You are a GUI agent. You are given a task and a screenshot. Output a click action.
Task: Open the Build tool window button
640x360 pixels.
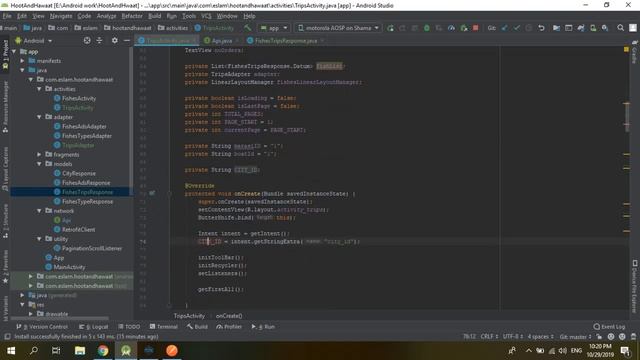pyautogui.click(x=197, y=327)
